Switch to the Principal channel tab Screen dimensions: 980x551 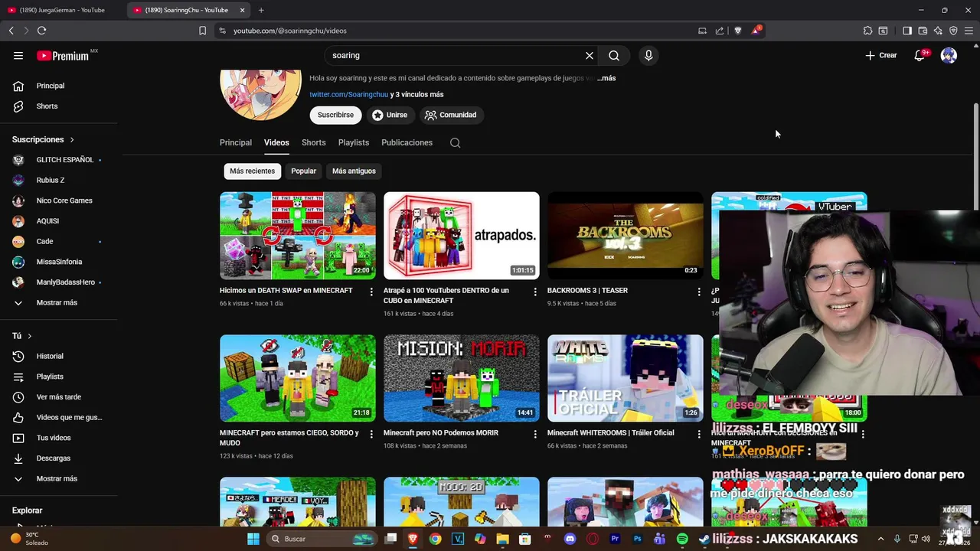click(236, 142)
